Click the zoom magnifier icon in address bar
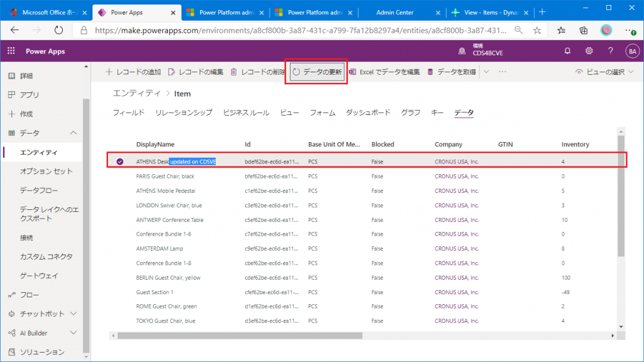The width and height of the screenshot is (644, 362). [x=519, y=30]
